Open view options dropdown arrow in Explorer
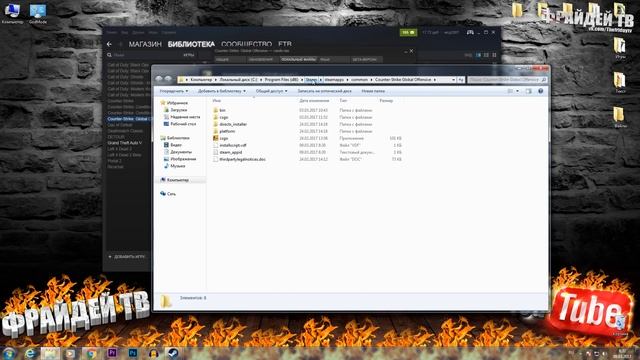This screenshot has height=360, width=640. pyautogui.click(x=517, y=91)
